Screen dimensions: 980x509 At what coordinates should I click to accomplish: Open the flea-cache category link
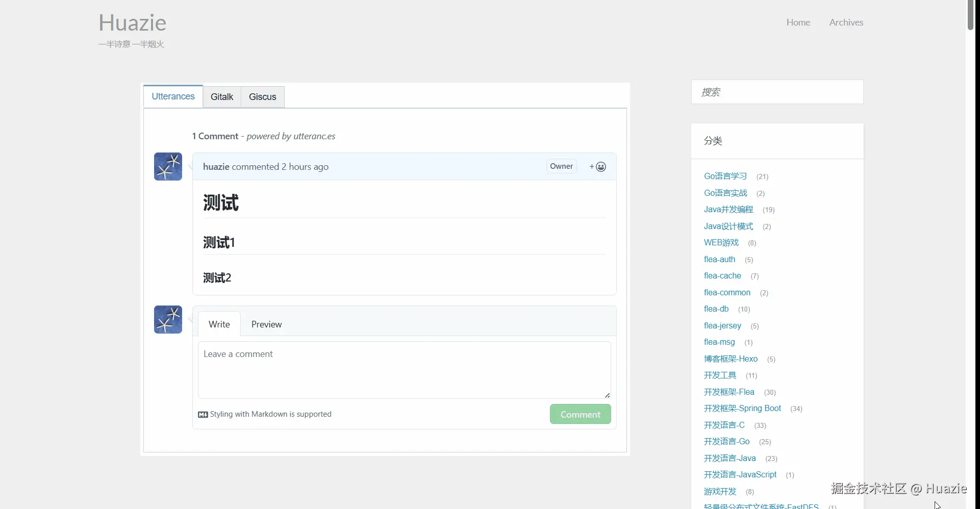(x=722, y=276)
